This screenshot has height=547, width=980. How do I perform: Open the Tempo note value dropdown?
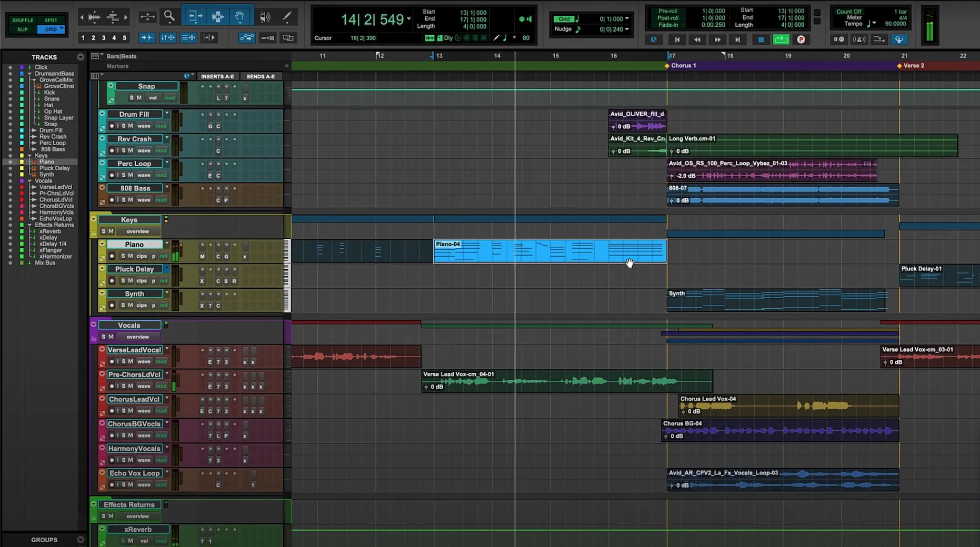pyautogui.click(x=875, y=23)
